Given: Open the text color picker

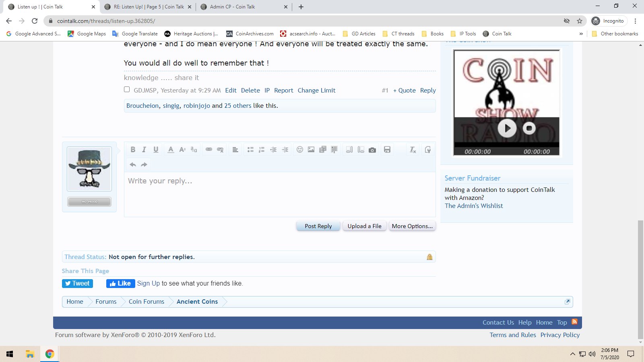Looking at the screenshot, I should click(171, 150).
